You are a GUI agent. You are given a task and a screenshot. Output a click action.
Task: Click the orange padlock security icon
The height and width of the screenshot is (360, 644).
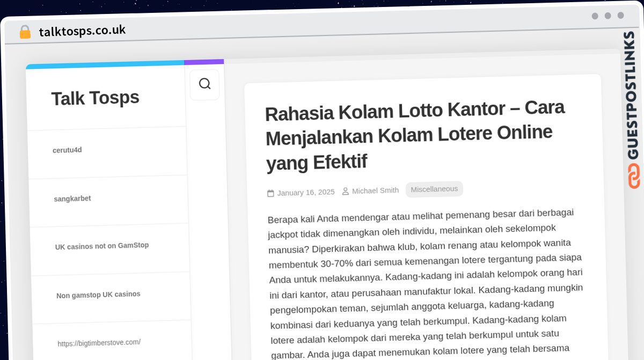coord(25,32)
